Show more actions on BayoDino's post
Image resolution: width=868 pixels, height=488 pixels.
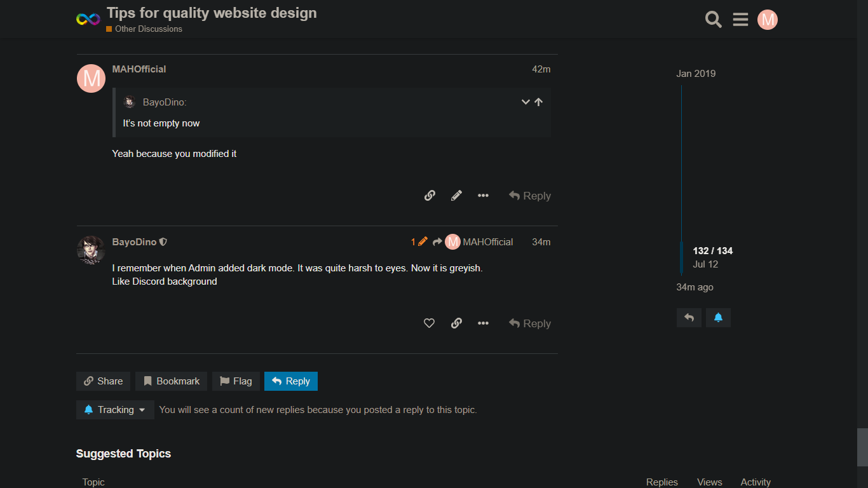tap(483, 323)
